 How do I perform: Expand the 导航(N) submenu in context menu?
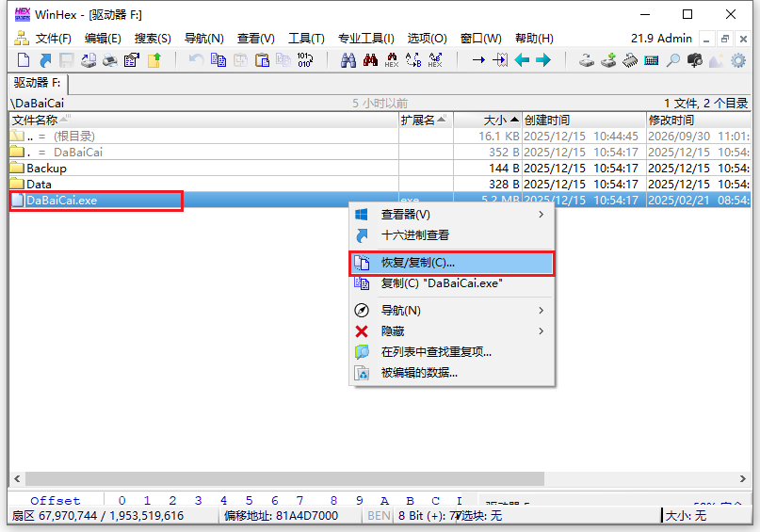tap(452, 310)
